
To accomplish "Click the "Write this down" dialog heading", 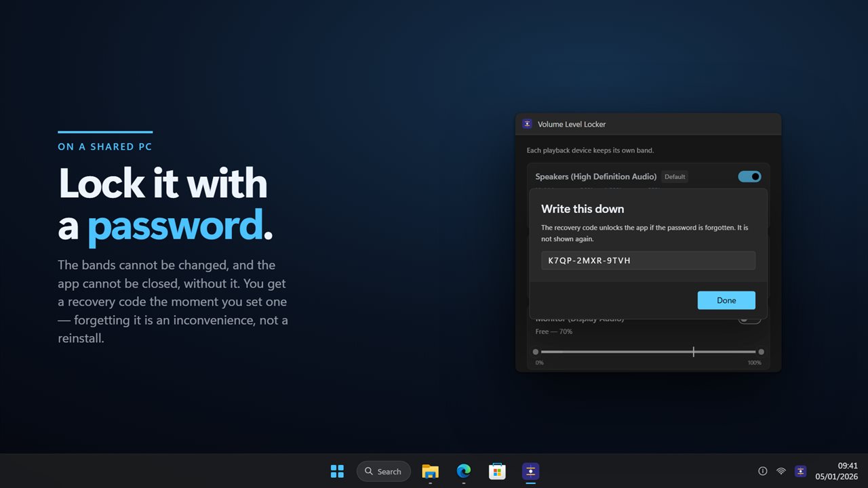I will coord(583,209).
